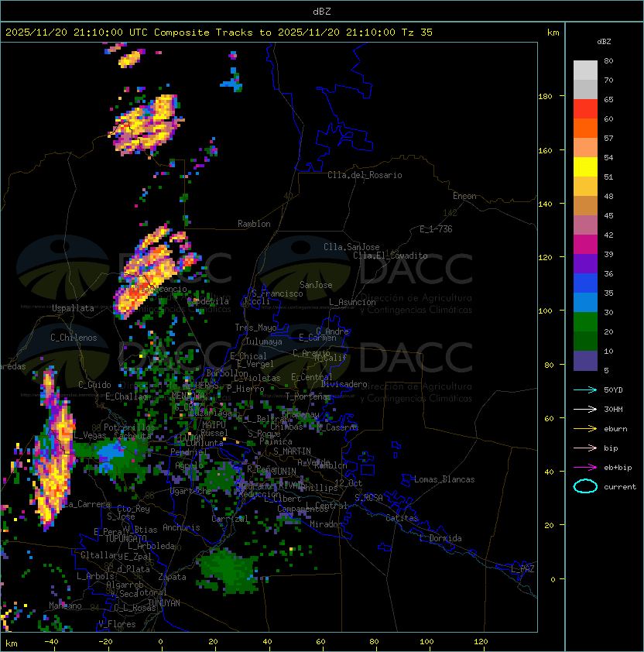The height and width of the screenshot is (652, 644).
Task: Click the MAIPU city label
Action: [214, 425]
